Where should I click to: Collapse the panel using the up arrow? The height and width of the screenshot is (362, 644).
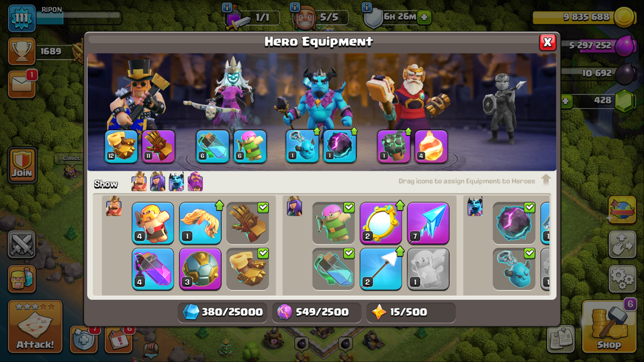546,180
